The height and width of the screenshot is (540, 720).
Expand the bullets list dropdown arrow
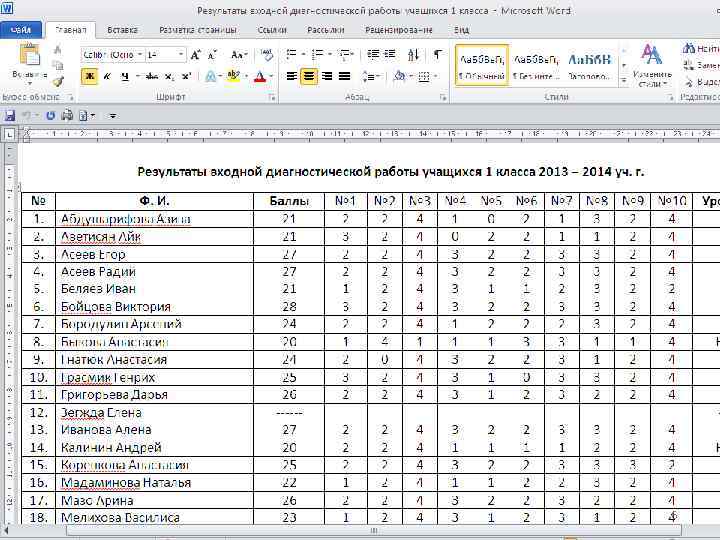(x=304, y=55)
